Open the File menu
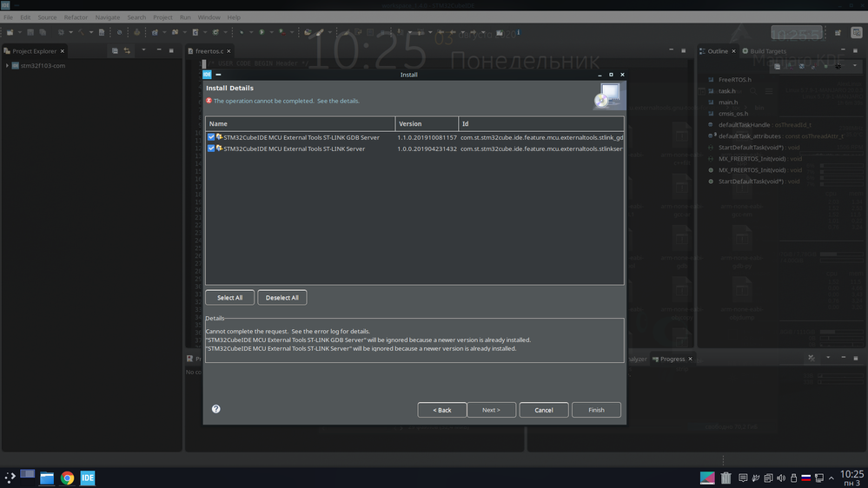 click(x=9, y=17)
